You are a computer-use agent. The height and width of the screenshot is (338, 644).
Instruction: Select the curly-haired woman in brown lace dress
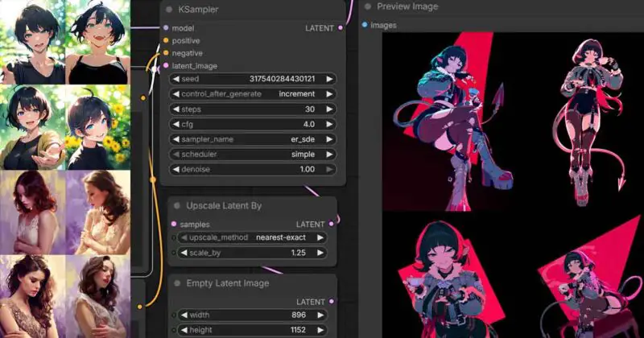pyautogui.click(x=32, y=296)
